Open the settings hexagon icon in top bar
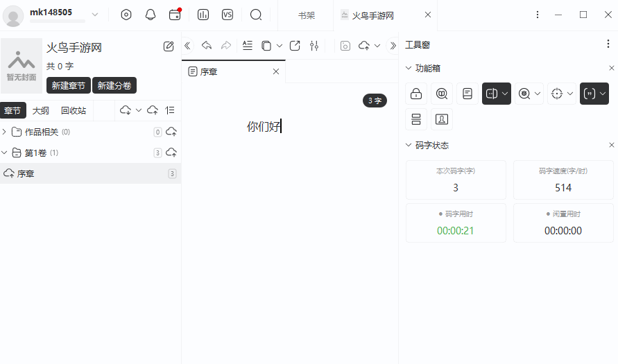 (126, 15)
